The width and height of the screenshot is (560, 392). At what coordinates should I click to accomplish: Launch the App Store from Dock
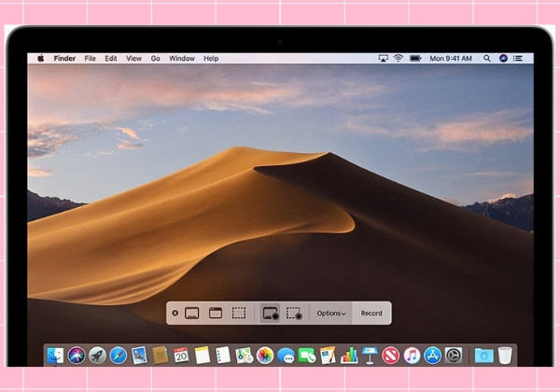(x=432, y=356)
